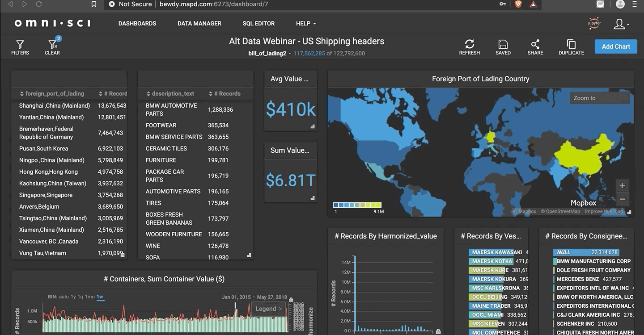The image size is (644, 335).
Task: Filter by the NULL consignee bar
Action: [586, 252]
